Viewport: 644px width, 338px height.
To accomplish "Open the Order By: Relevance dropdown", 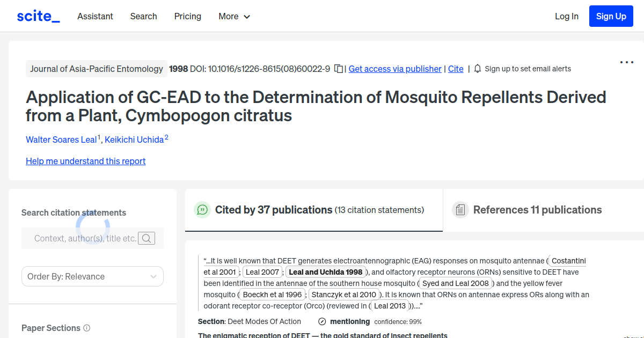I will [x=92, y=276].
